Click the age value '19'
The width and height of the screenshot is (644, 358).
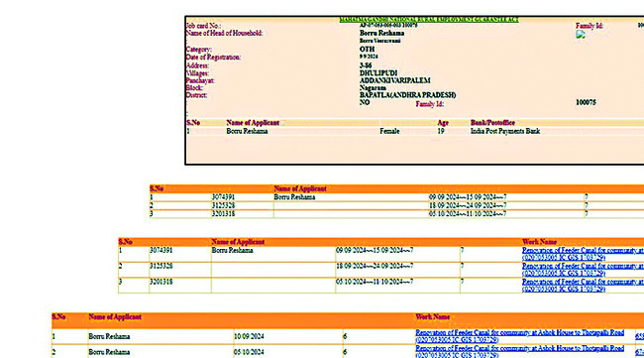pyautogui.click(x=441, y=131)
